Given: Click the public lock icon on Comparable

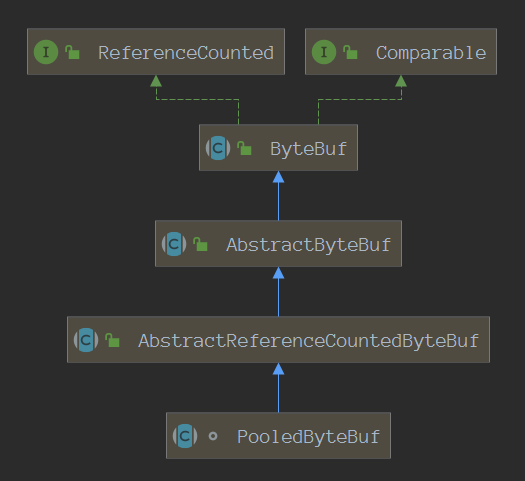Looking at the screenshot, I should click(x=350, y=53).
